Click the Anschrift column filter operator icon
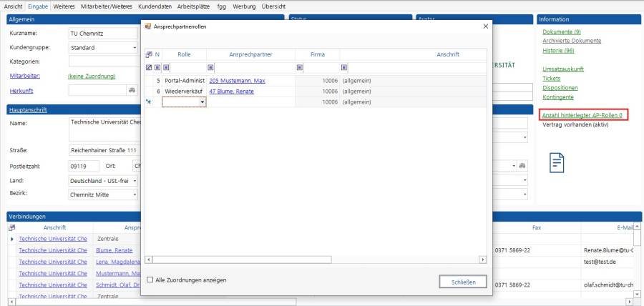644x306 pixels. click(x=344, y=68)
